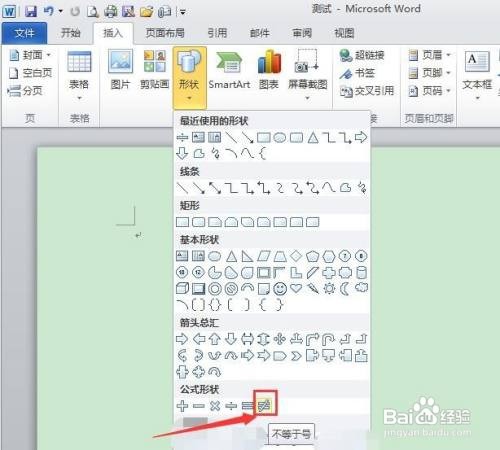Open the 屏幕截图 screenshot dropdown

[x=307, y=75]
